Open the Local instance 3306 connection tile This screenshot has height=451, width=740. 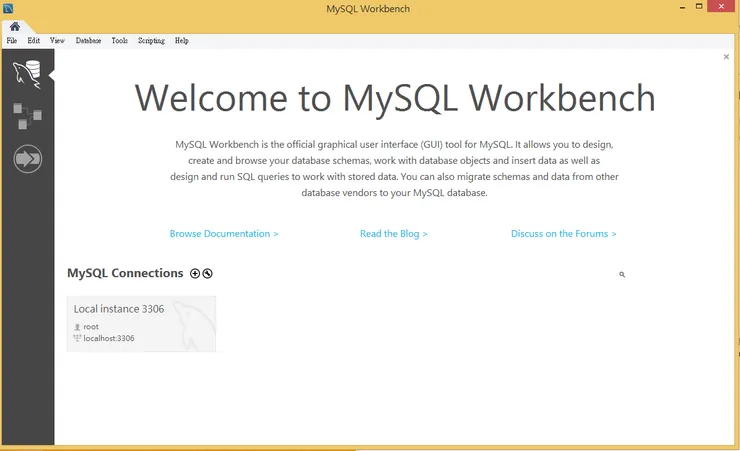coord(141,323)
